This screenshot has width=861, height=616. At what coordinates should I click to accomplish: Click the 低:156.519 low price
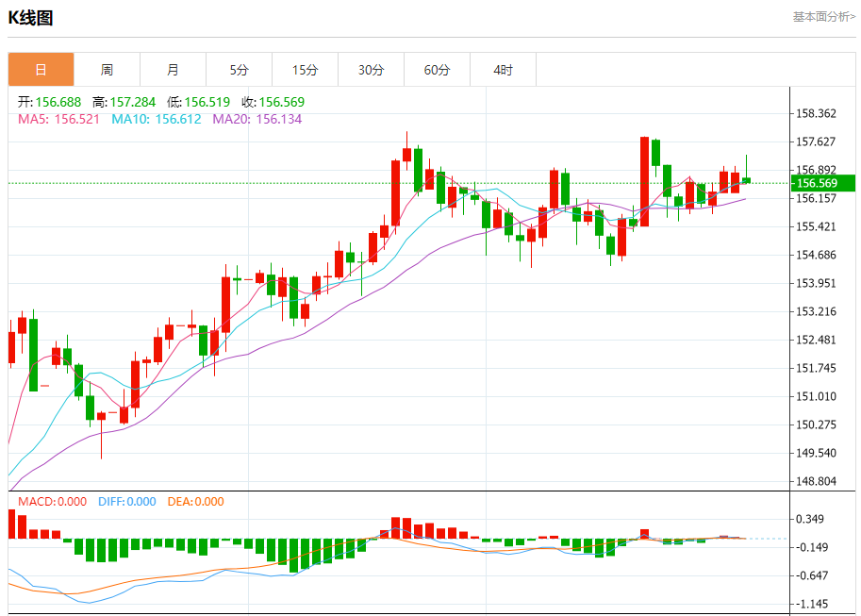(x=198, y=102)
